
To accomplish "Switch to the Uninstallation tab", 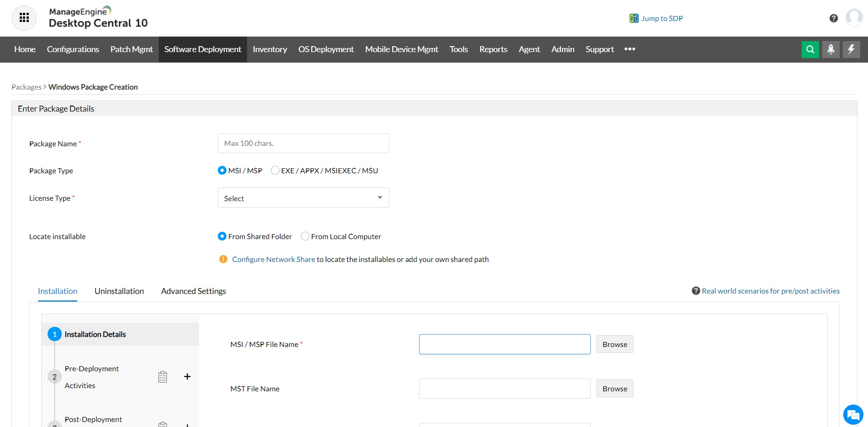I will pos(119,291).
